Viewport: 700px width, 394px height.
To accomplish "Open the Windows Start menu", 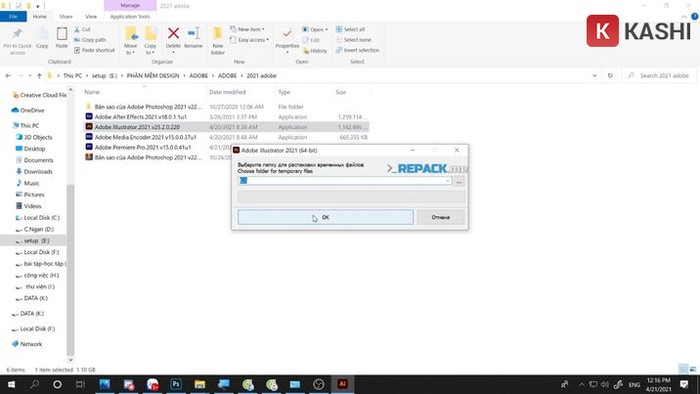I will click(11, 384).
